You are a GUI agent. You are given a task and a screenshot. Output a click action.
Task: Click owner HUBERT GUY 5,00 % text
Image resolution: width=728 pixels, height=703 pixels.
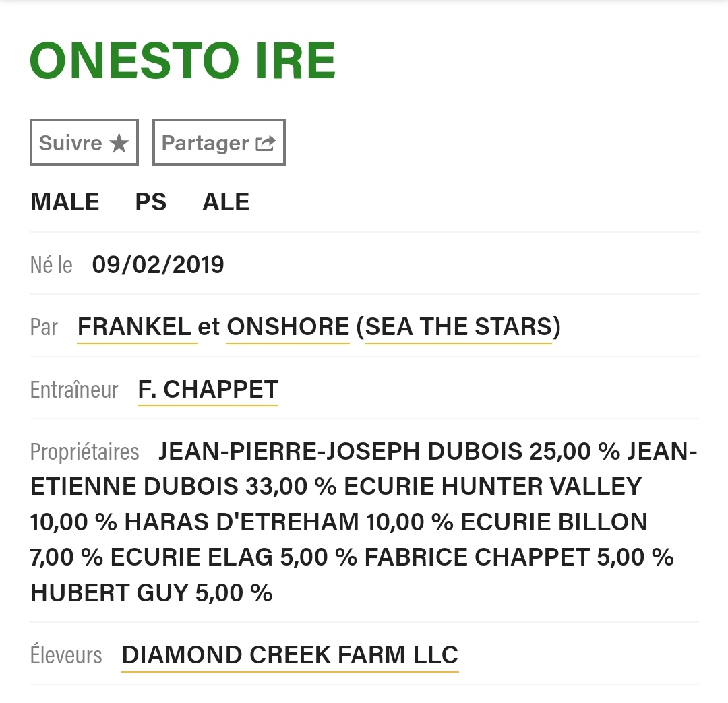(x=152, y=592)
